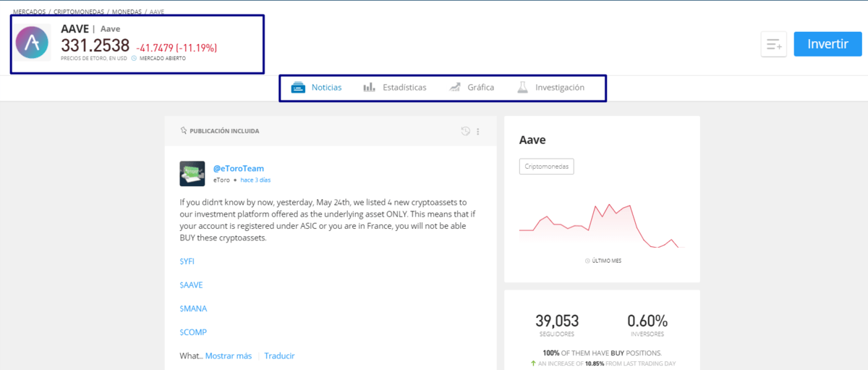Click the Traducir link

pyautogui.click(x=279, y=356)
